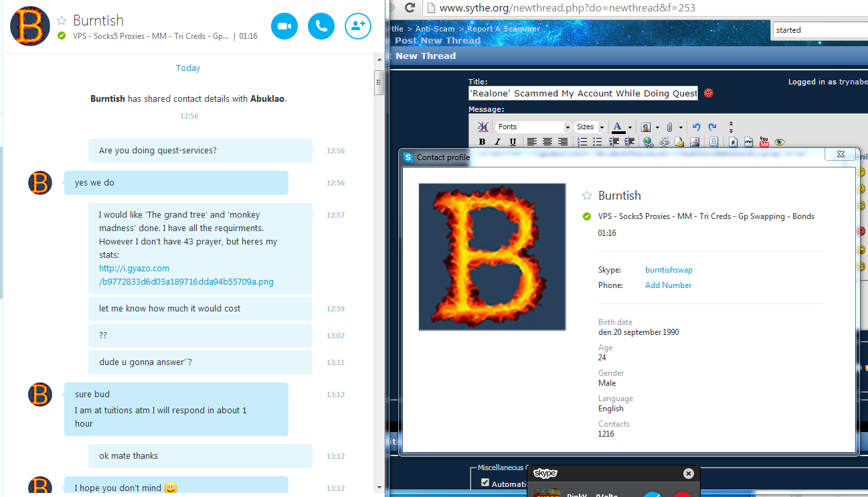Click the Insert Link globe icon
The width and height of the screenshot is (868, 497).
648,142
